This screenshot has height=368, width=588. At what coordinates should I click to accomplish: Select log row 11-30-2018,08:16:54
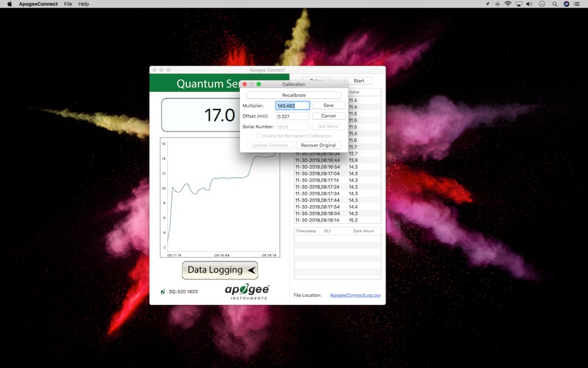[337, 167]
